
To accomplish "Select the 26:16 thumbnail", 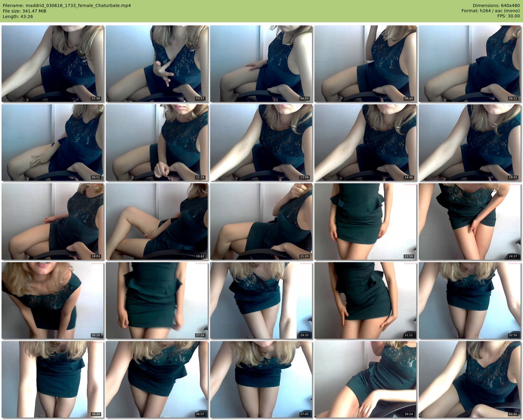I will tap(53, 300).
